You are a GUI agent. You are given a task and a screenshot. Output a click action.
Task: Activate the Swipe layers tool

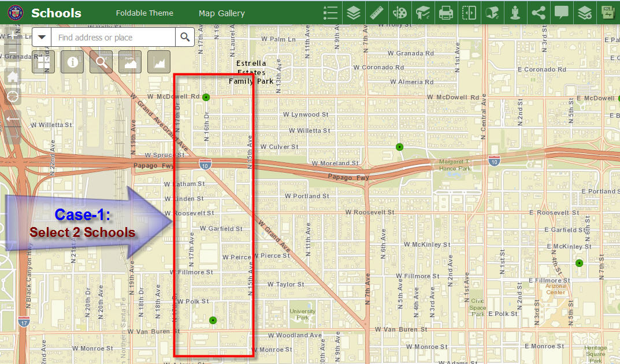[x=469, y=13]
